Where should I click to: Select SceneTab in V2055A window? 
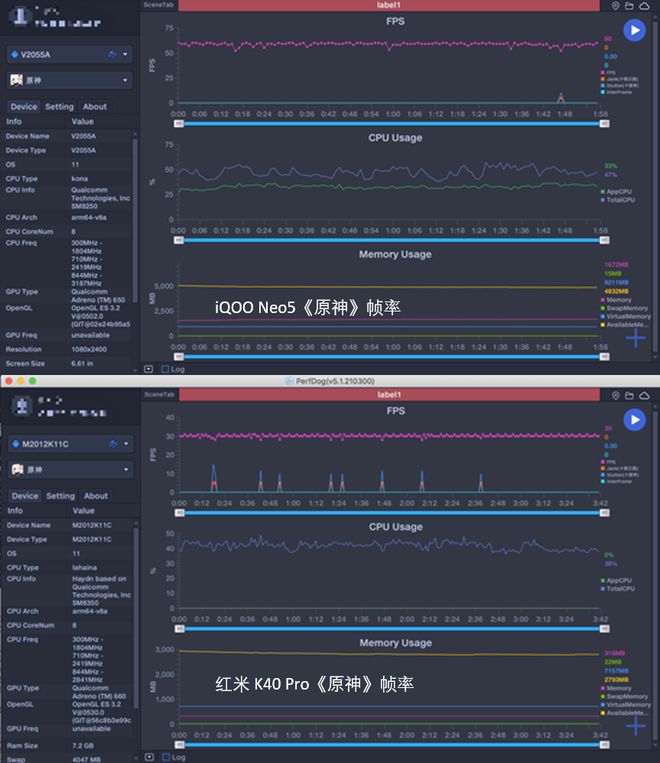[159, 5]
